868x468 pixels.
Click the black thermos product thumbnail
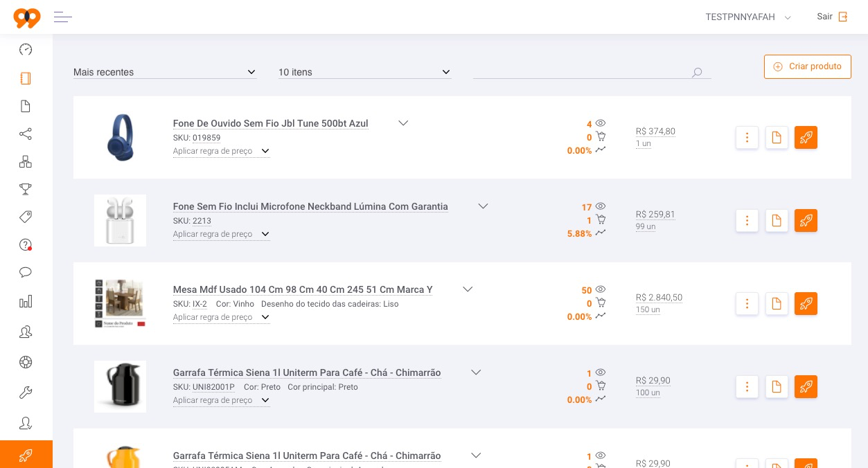120,386
